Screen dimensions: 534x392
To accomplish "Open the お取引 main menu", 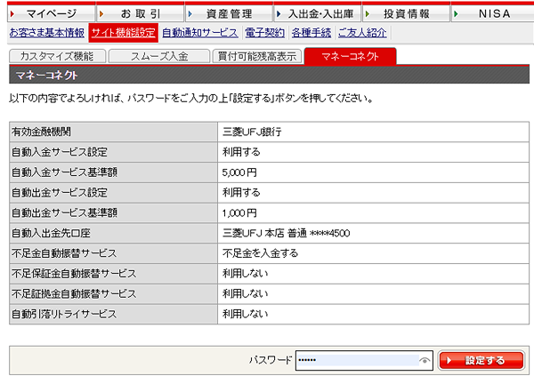I will 141,13.
